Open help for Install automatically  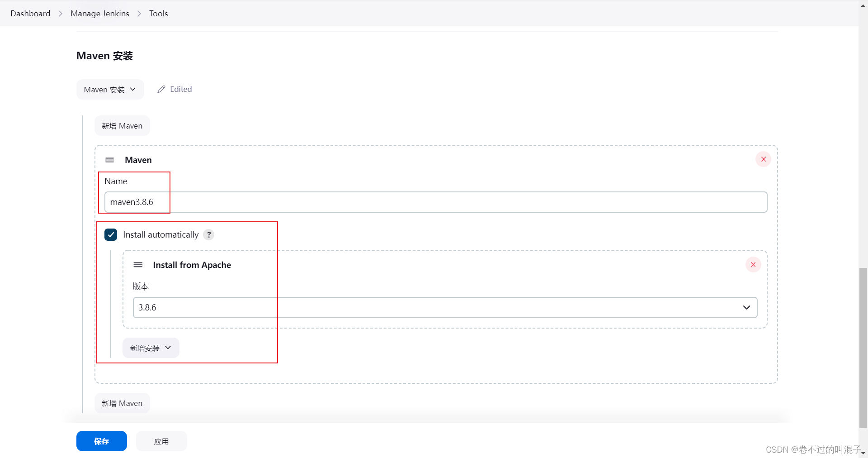coord(208,235)
